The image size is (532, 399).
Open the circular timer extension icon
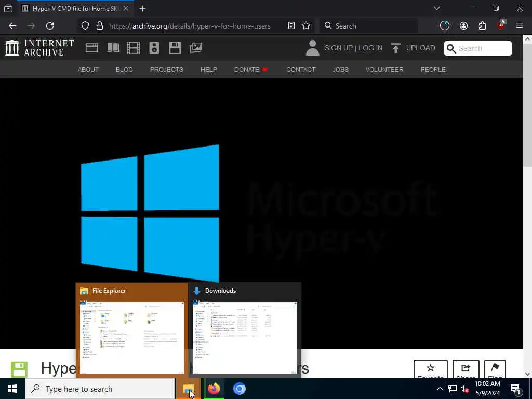click(x=445, y=26)
